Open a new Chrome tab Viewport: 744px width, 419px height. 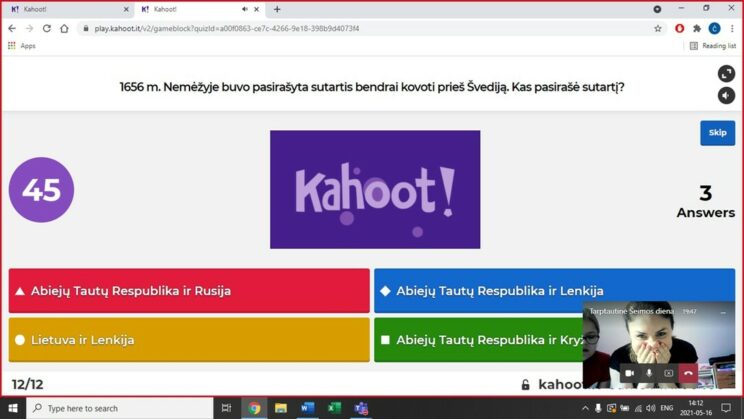tap(277, 9)
